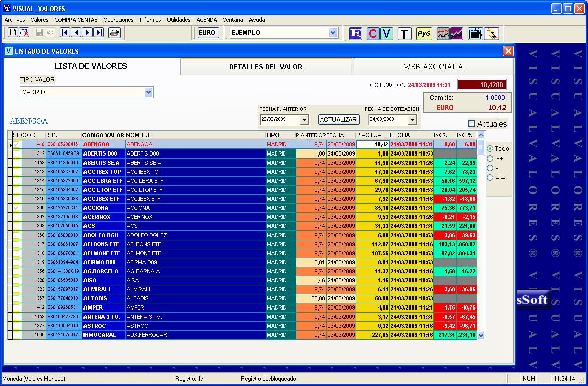Click the list scrollbar up arrow
The width and height of the screenshot is (588, 386).
(x=481, y=135)
